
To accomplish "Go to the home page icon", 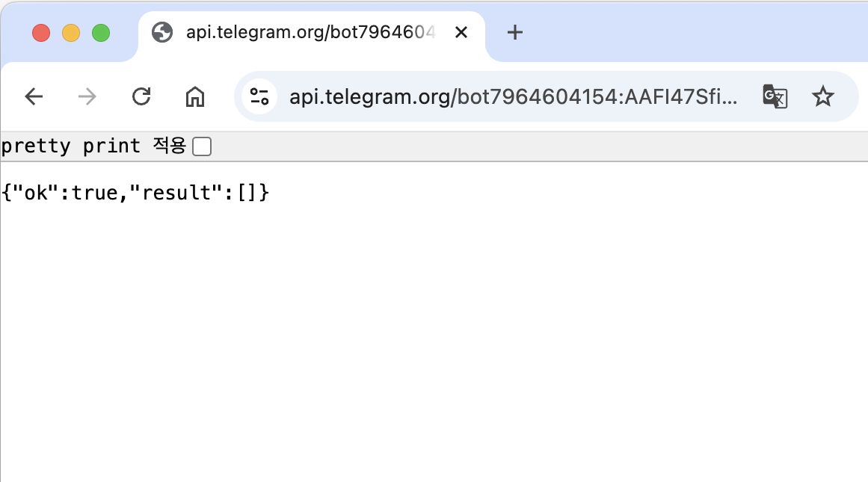I will (x=195, y=97).
